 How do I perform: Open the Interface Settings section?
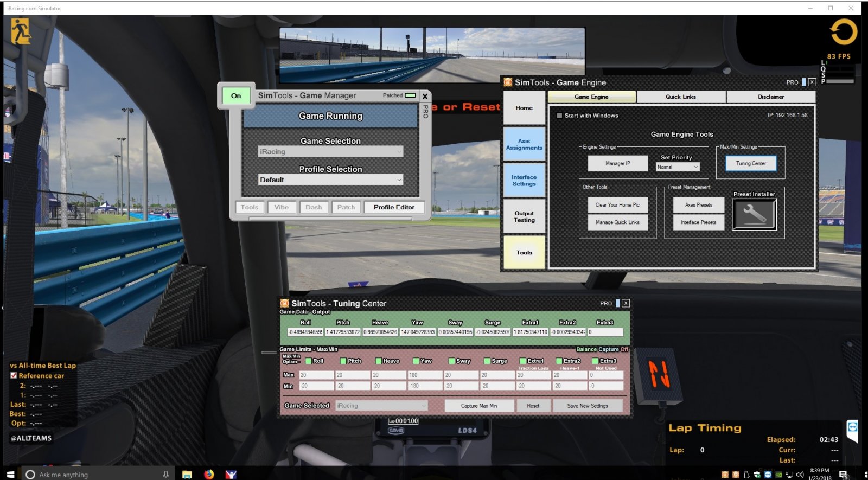click(524, 181)
